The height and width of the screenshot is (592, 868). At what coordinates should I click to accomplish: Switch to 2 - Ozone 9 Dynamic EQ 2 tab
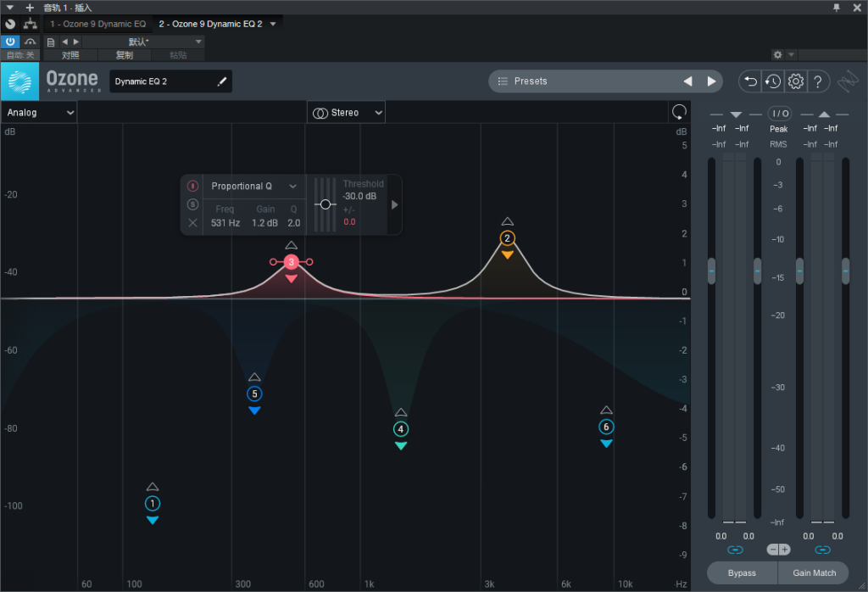pyautogui.click(x=210, y=24)
